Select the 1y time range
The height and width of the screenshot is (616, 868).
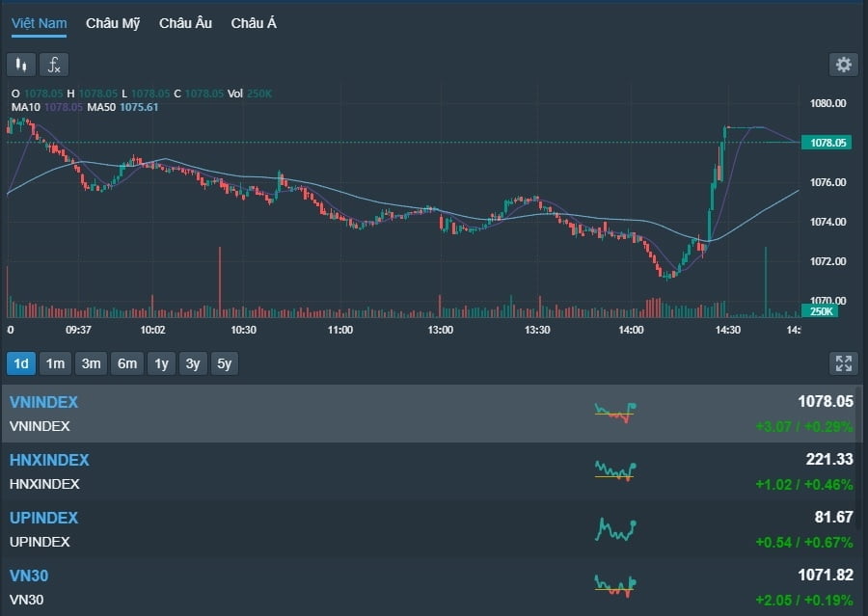pos(161,363)
